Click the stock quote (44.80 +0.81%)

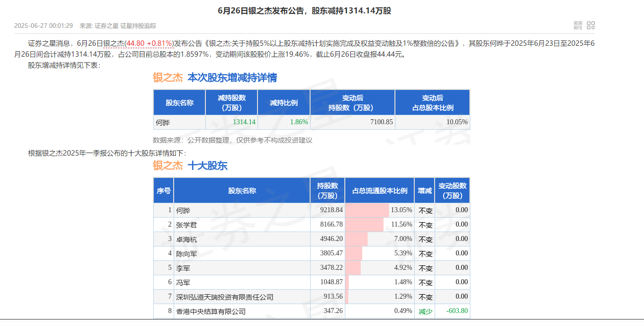click(149, 44)
